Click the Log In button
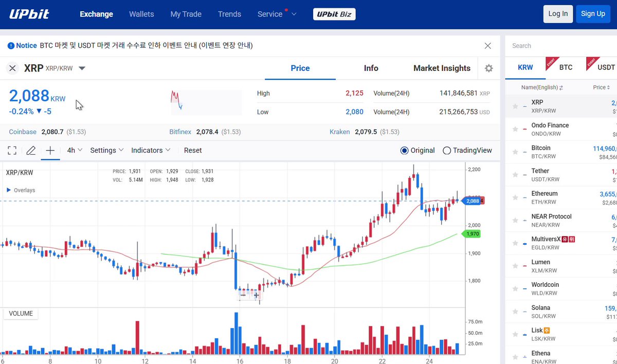This screenshot has height=364, width=617. pos(558,14)
